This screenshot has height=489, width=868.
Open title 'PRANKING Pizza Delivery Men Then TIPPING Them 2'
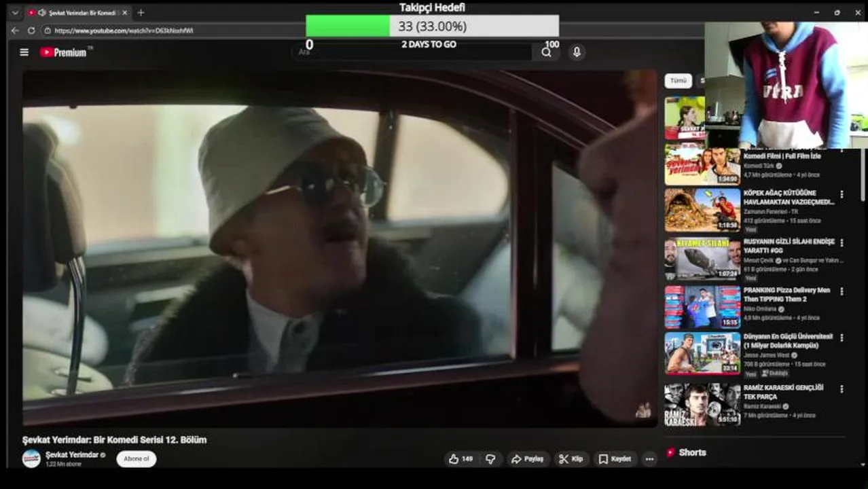(x=786, y=294)
